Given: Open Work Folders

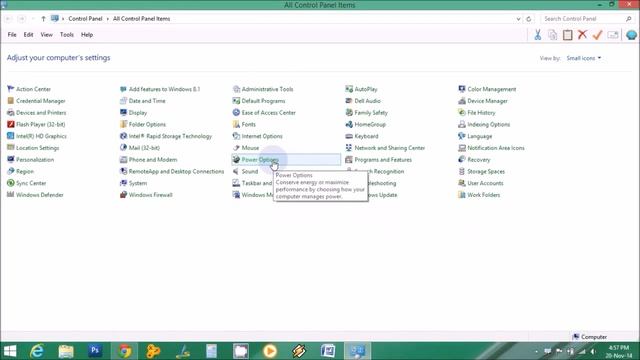Looking at the screenshot, I should 479,195.
